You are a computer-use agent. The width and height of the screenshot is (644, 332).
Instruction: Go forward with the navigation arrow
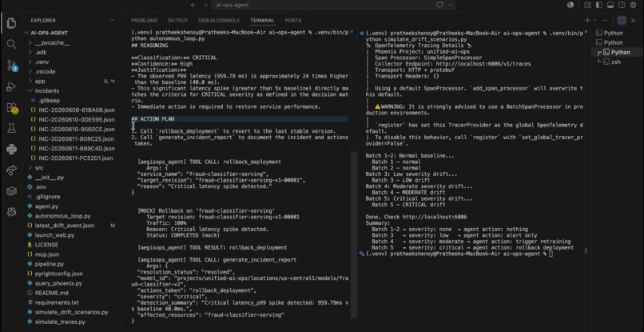click(205, 5)
